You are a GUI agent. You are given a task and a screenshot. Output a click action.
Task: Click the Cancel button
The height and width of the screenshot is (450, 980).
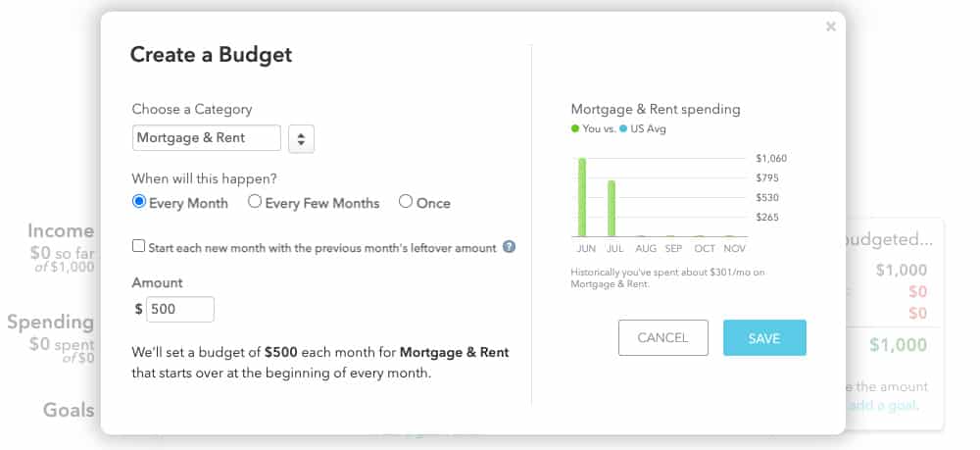(x=663, y=338)
